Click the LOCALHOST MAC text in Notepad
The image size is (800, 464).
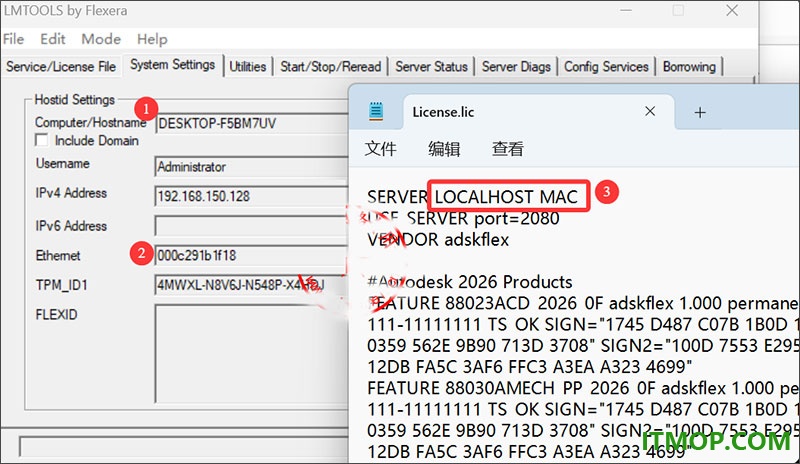506,197
